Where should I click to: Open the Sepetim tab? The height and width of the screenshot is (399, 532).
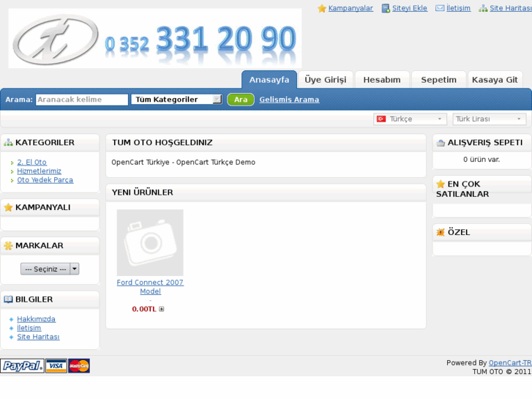tap(438, 80)
